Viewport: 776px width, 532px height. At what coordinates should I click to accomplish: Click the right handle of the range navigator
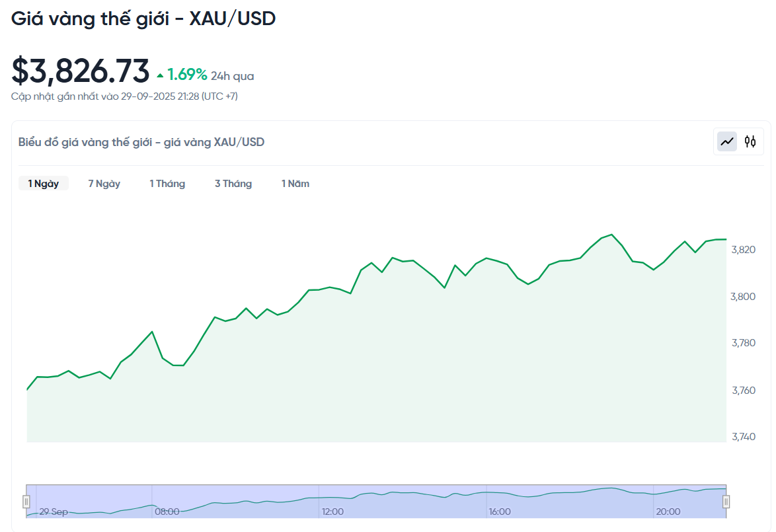(x=726, y=502)
